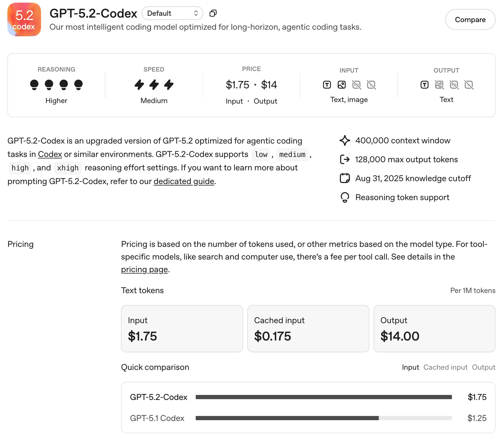
Task: Click the reasoning token lightbulb icon
Action: click(x=345, y=197)
